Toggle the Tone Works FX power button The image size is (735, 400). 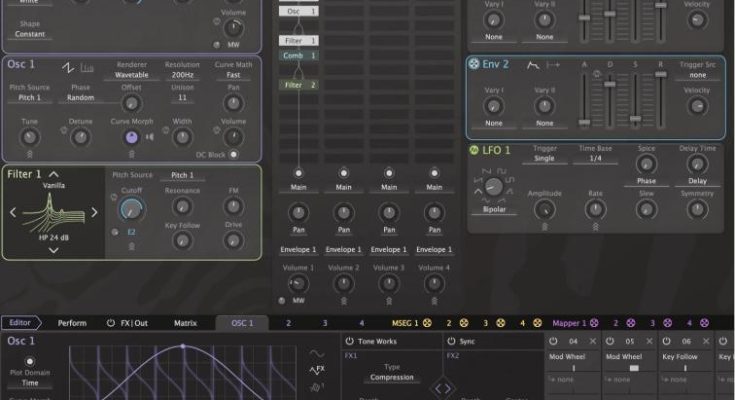pos(349,342)
